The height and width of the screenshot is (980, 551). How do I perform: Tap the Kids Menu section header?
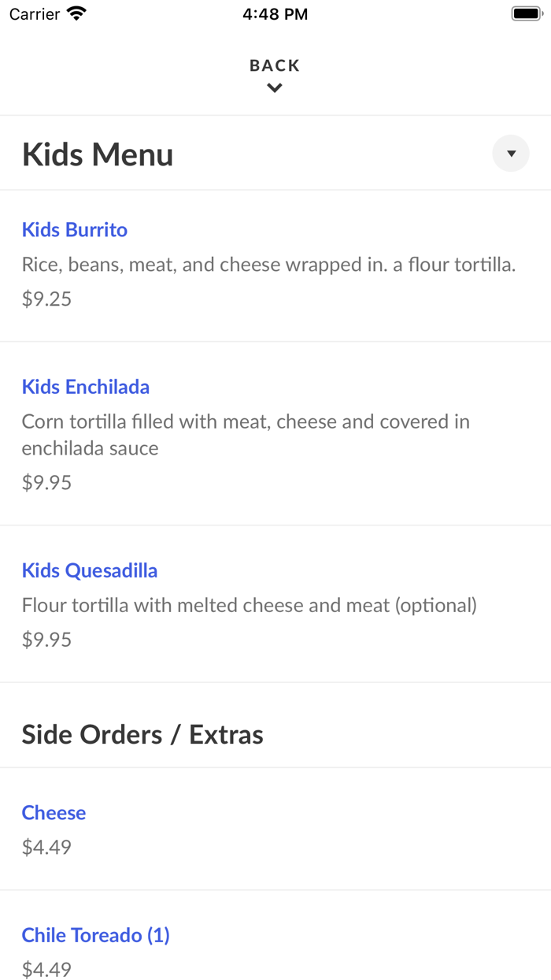(x=97, y=154)
